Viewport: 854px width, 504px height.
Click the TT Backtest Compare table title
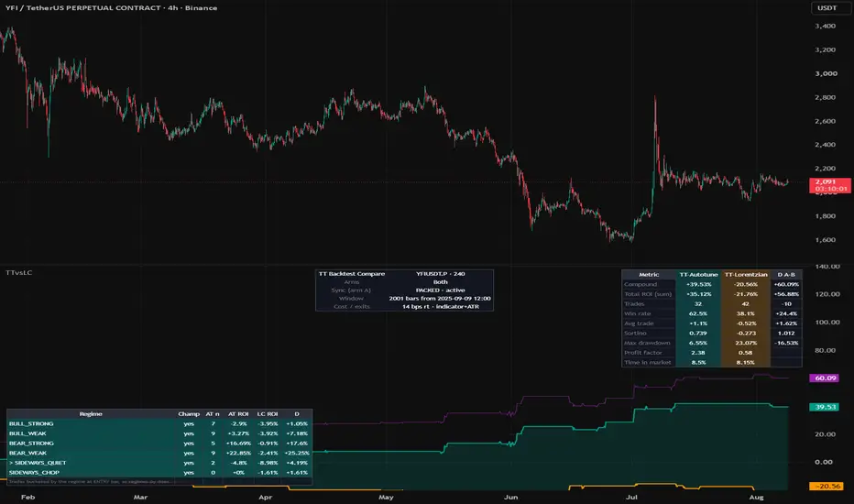coord(352,274)
